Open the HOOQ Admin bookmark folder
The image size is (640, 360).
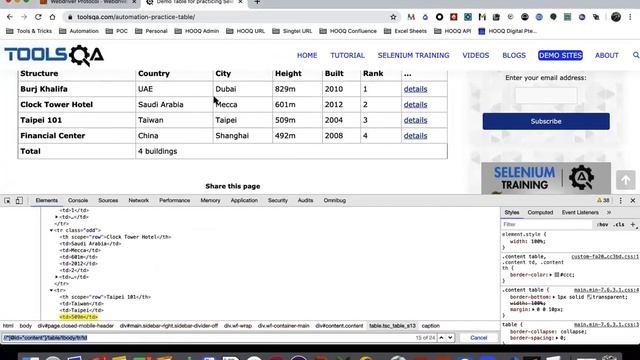pyautogui.click(x=197, y=31)
